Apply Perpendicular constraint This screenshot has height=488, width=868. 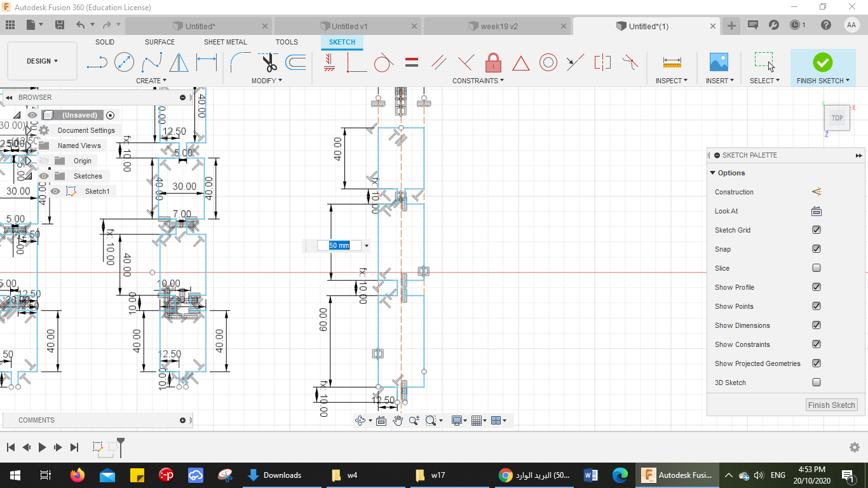466,62
